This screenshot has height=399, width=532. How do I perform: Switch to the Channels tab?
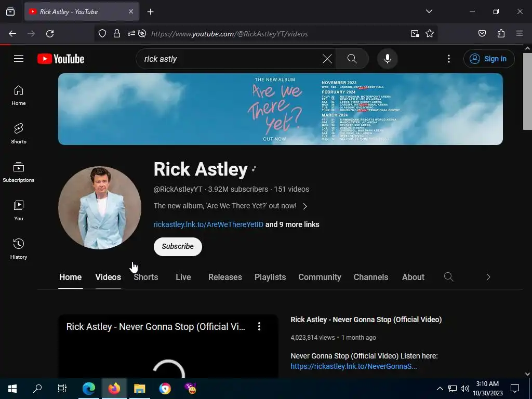click(x=371, y=277)
